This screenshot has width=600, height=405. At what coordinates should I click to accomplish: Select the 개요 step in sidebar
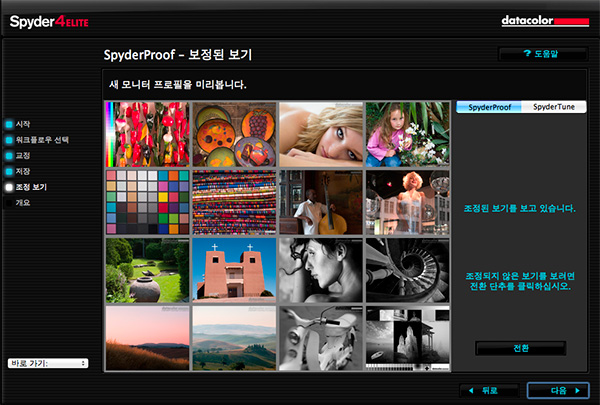click(x=24, y=203)
